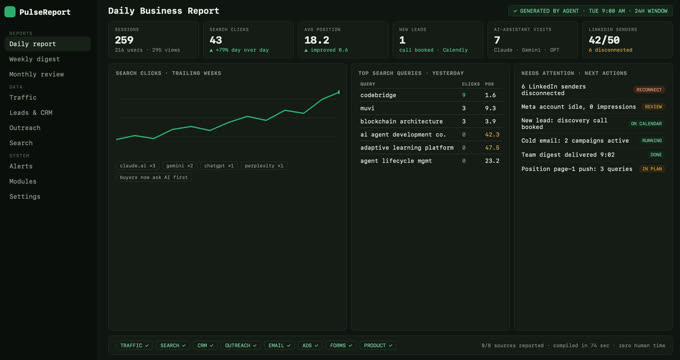Click the Clicks column header
This screenshot has height=360, width=680.
pyautogui.click(x=471, y=84)
